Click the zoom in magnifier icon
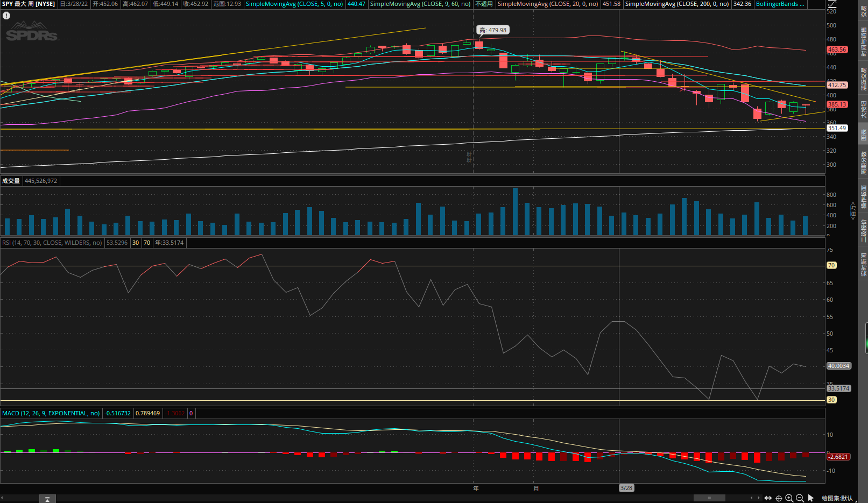The height and width of the screenshot is (503, 868). (789, 498)
